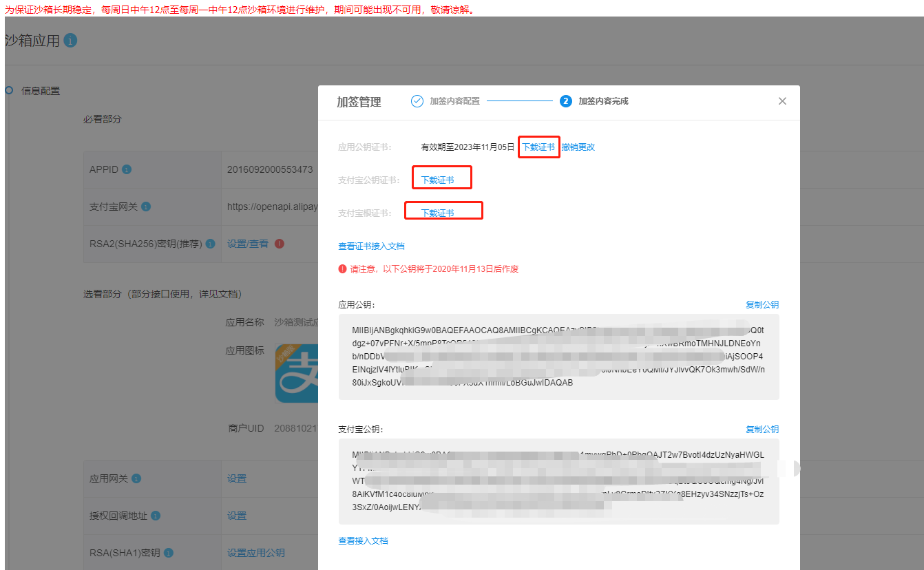
Task: Click the 加签管理 dialog title
Action: coord(359,102)
